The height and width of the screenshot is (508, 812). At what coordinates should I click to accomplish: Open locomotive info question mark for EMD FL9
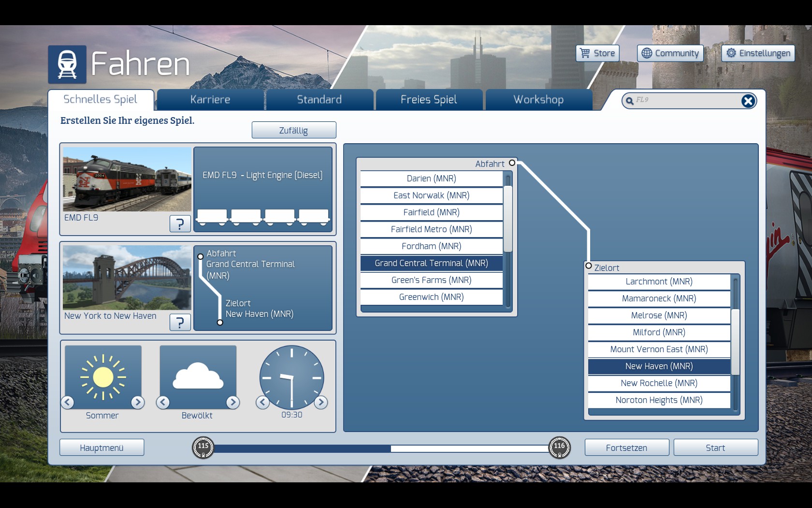(x=180, y=224)
